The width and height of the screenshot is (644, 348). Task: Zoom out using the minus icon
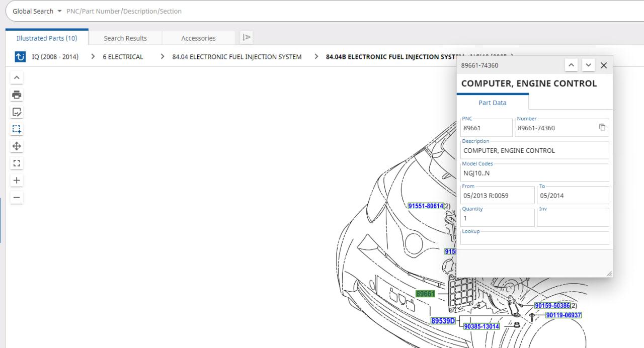coord(17,198)
